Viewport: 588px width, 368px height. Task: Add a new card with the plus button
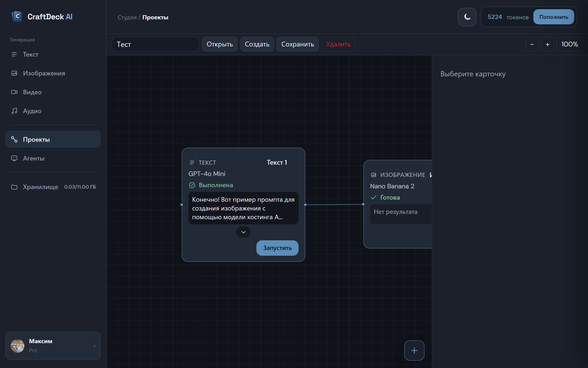tap(414, 350)
